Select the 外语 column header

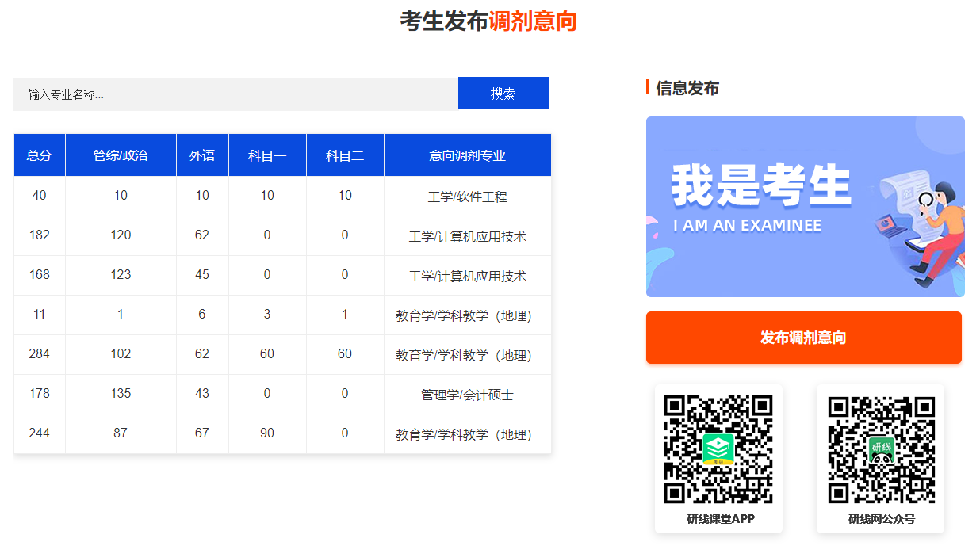[x=202, y=155]
